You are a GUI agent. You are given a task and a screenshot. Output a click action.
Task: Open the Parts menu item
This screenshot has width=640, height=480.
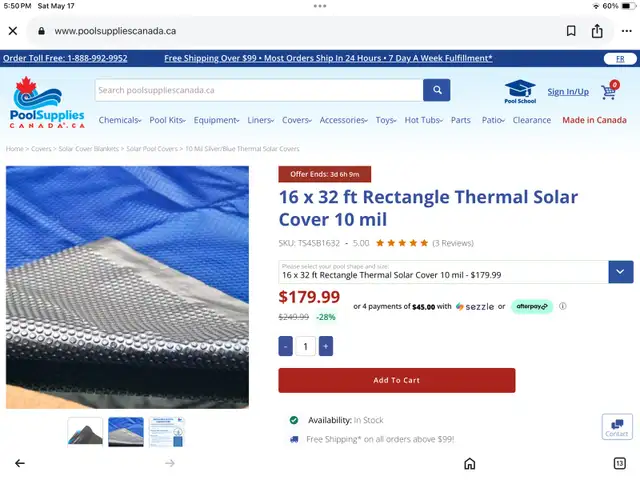(461, 120)
